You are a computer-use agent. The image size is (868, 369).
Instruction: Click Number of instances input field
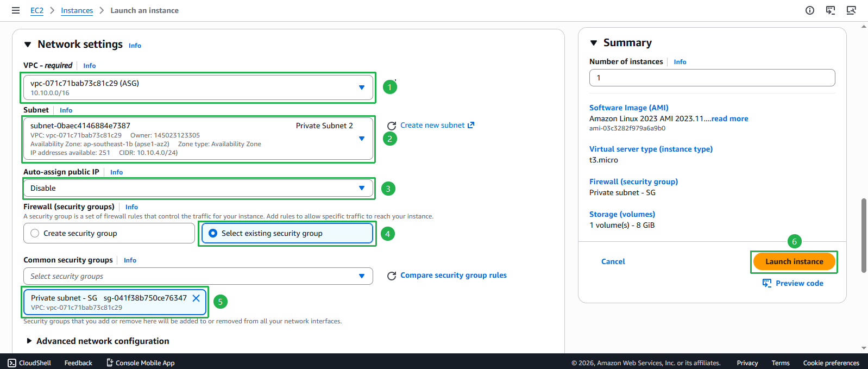tap(712, 78)
